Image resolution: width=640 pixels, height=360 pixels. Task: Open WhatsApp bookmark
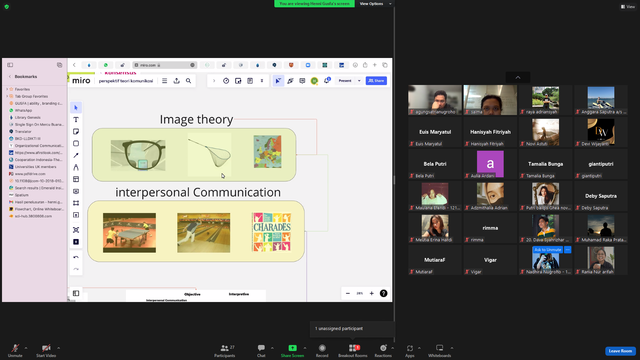[23, 110]
